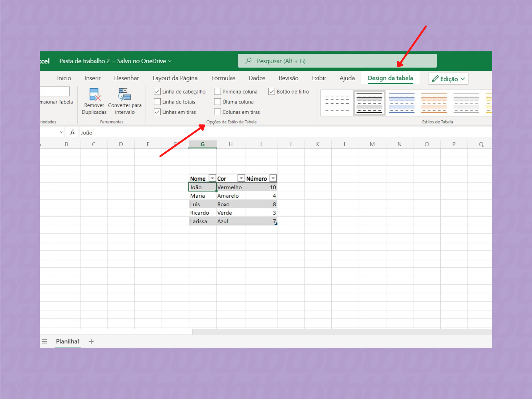Select the cell with value 10
The image size is (532, 399).
tap(261, 187)
